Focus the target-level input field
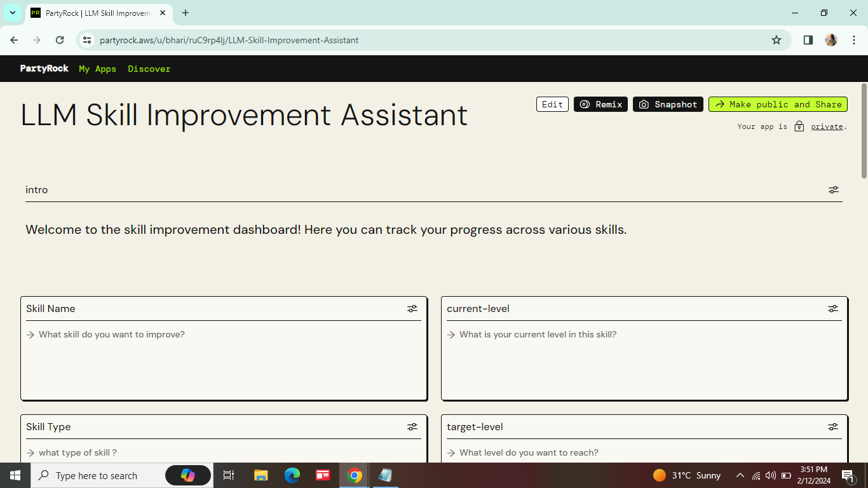The image size is (868, 488). click(x=644, y=453)
